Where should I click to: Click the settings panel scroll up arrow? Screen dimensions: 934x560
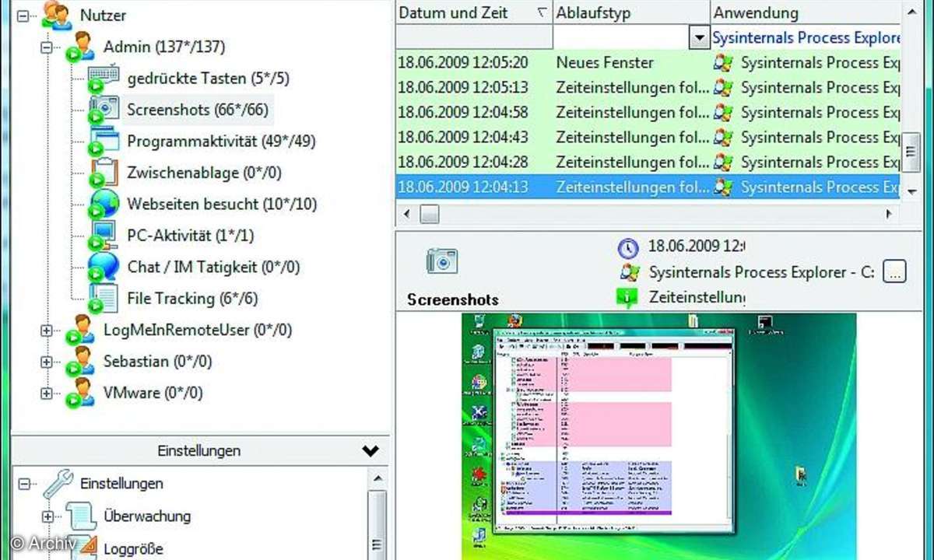pos(377,479)
